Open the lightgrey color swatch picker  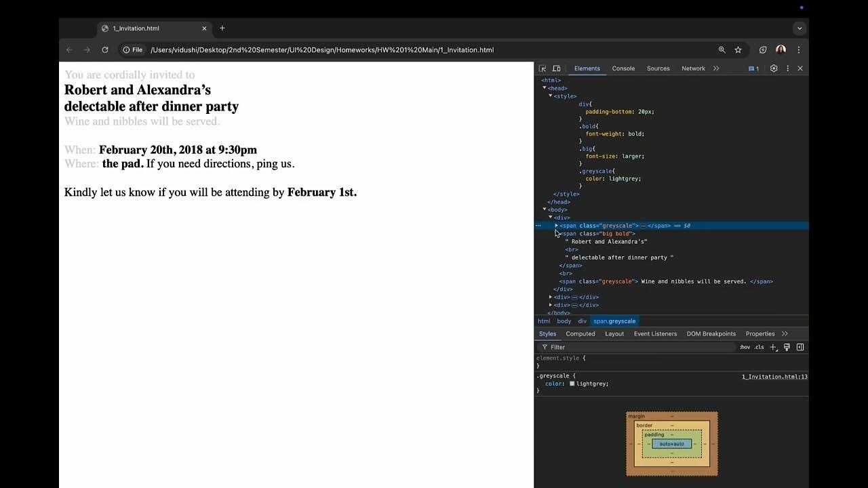tap(572, 384)
